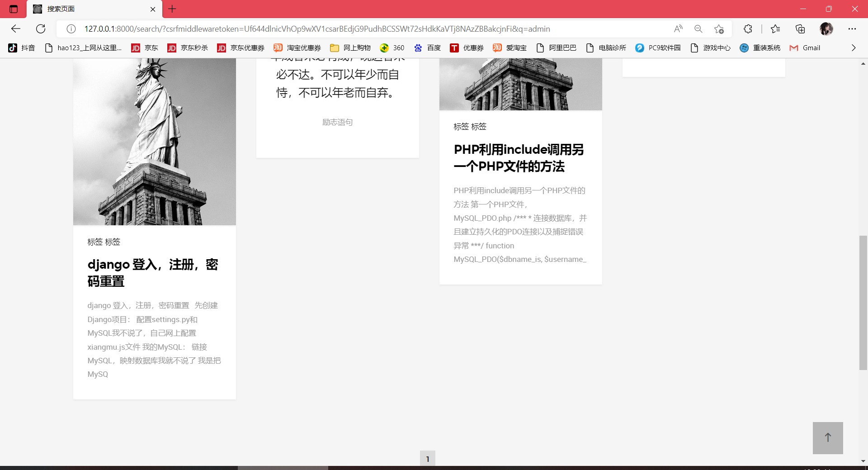Open the Statue of Liberty image on django post
Viewport: 868px width, 470px height.
[x=155, y=142]
